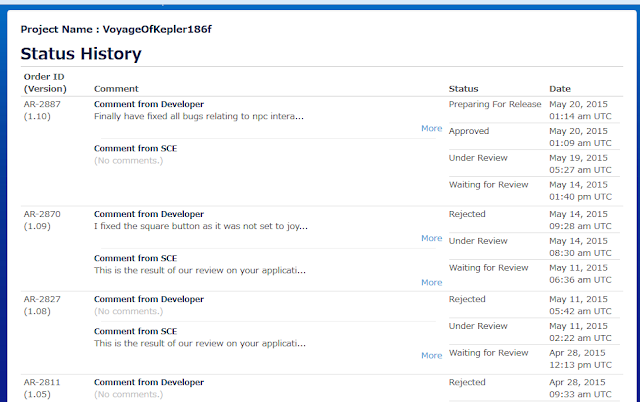Select order ID AR-2870
This screenshot has height=402, width=640.
point(41,214)
